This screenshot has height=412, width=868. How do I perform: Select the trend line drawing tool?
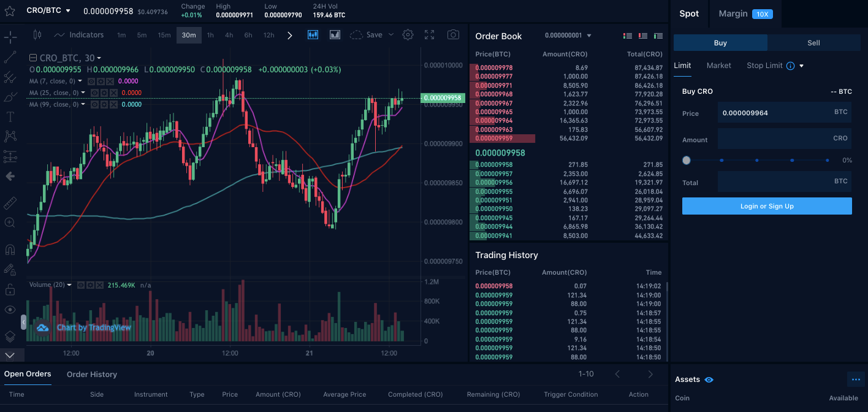click(10, 57)
